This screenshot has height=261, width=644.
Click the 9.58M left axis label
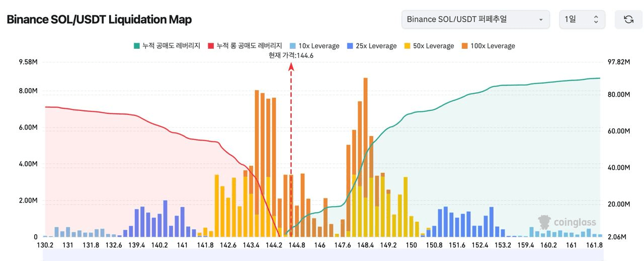pyautogui.click(x=28, y=62)
